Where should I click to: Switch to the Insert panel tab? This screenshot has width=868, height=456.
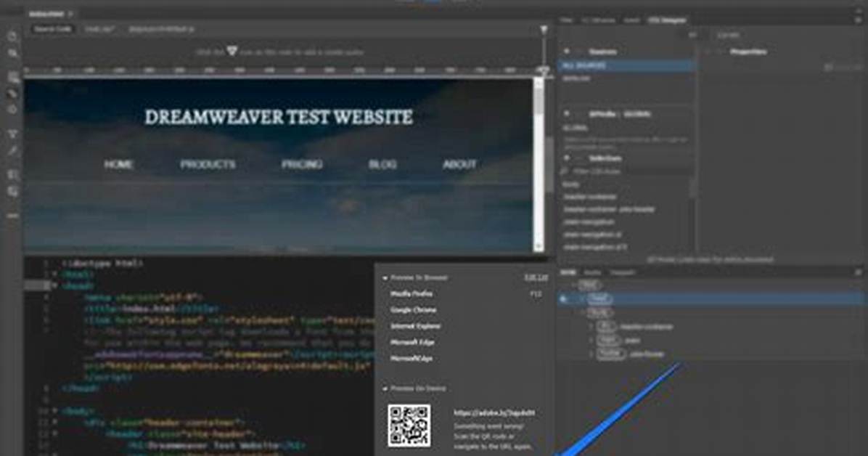(631, 20)
